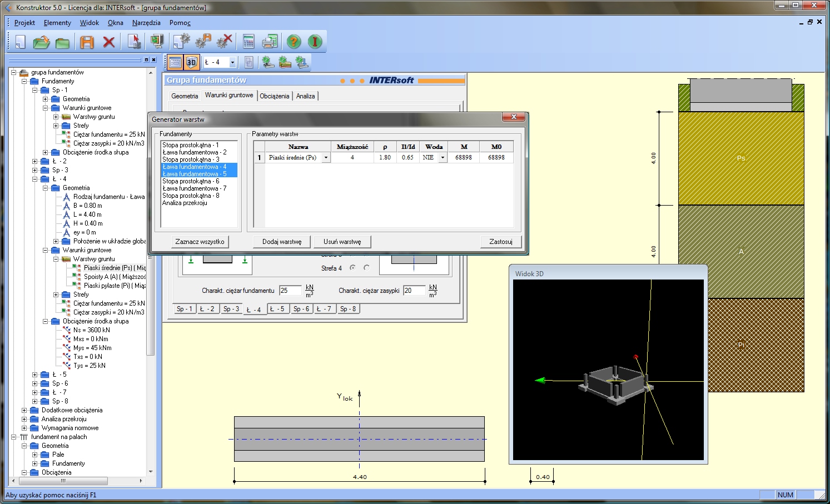Switch to the Analiza tab
This screenshot has width=830, height=504.
305,96
